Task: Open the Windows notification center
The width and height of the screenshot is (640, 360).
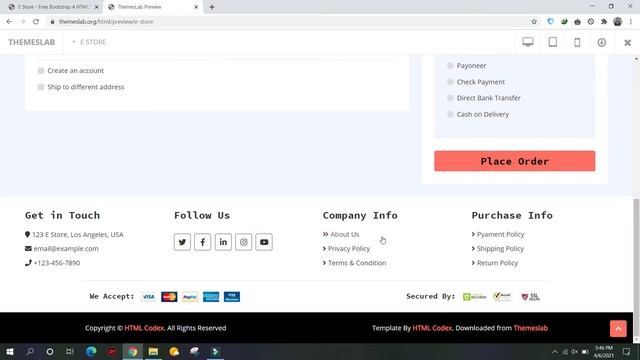Action: [x=626, y=351]
